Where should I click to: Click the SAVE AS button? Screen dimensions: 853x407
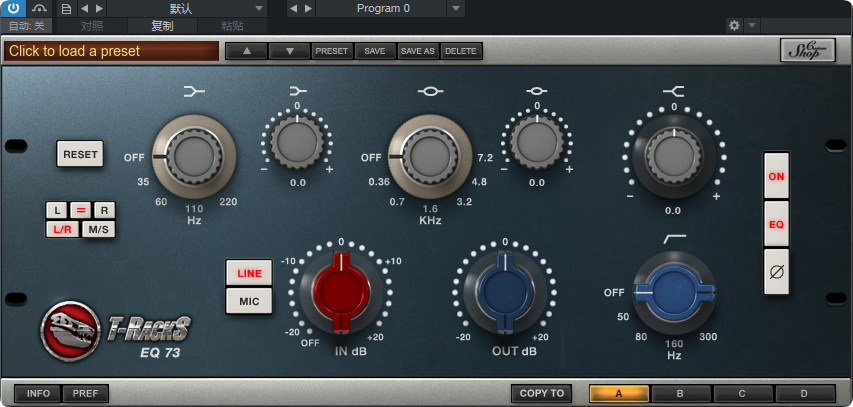click(x=418, y=51)
